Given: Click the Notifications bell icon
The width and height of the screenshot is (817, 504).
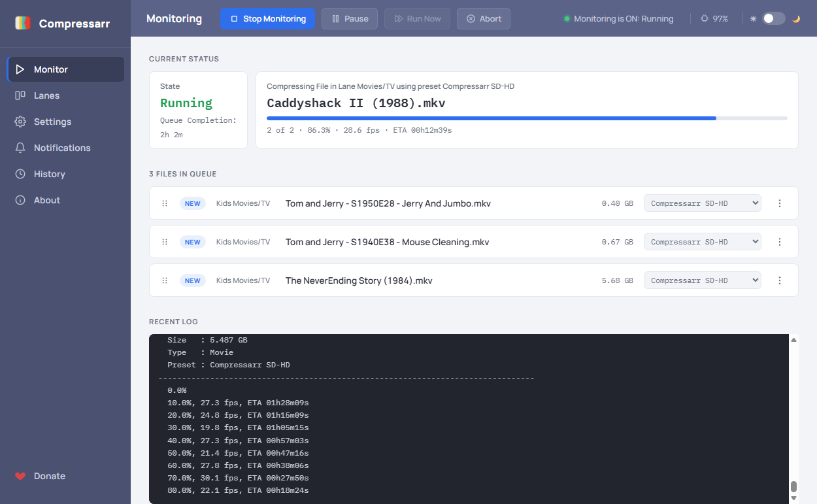Looking at the screenshot, I should [x=20, y=148].
